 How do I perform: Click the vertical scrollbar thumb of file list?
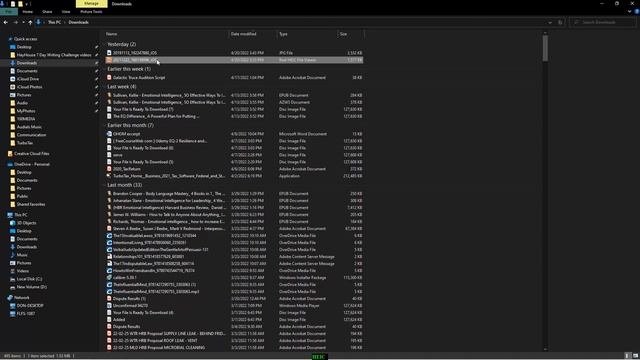click(545, 48)
